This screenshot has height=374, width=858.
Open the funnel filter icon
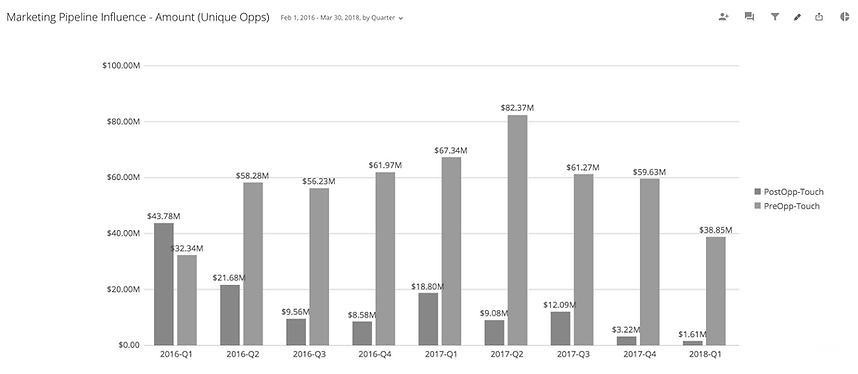775,17
